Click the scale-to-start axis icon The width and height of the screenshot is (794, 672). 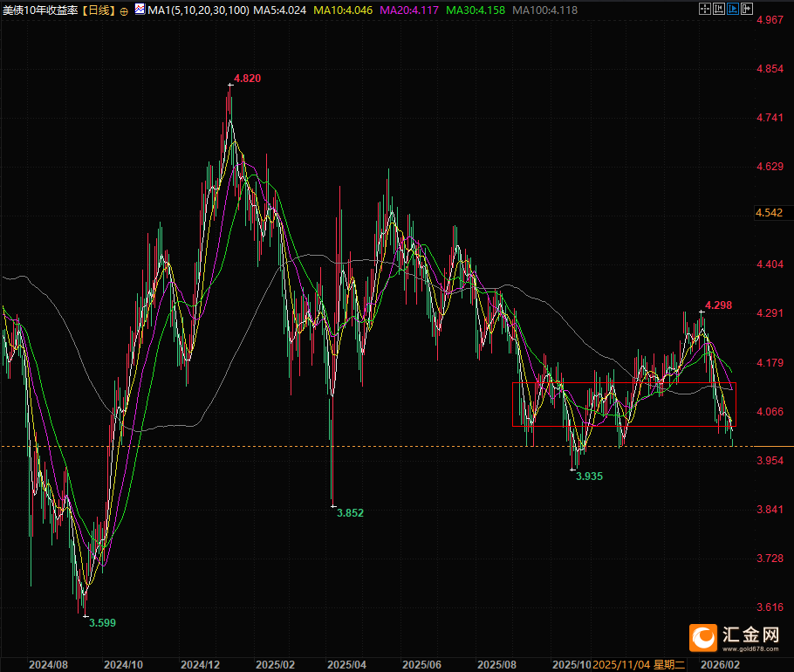tap(721, 10)
